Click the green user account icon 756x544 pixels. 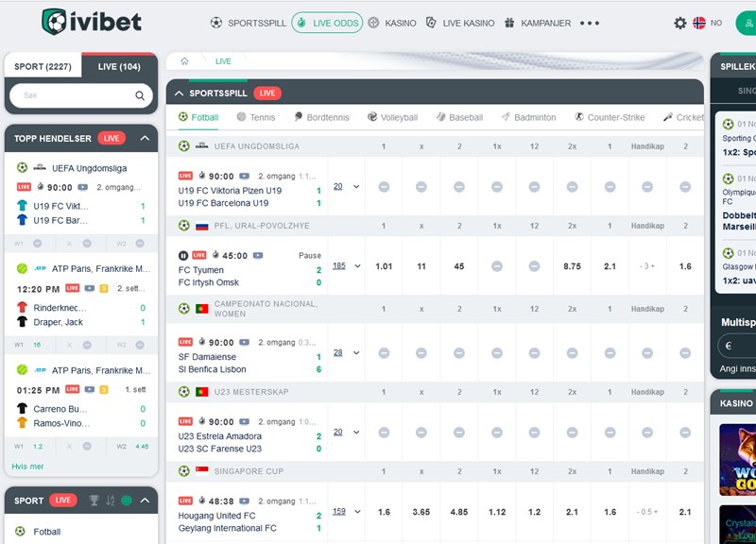747,23
